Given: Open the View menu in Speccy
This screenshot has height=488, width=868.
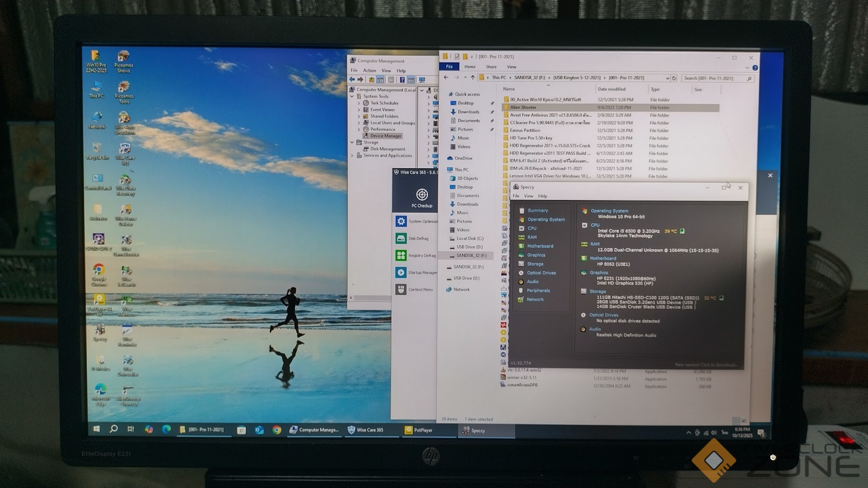Looking at the screenshot, I should point(529,196).
